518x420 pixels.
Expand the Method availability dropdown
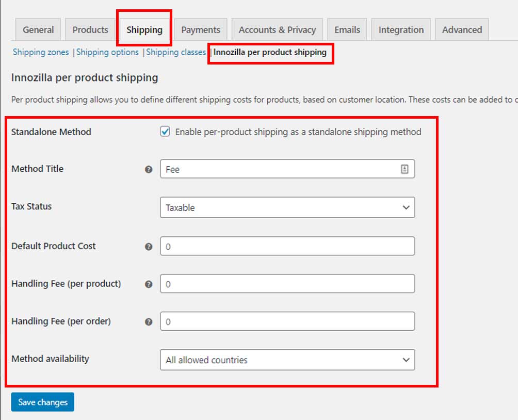click(287, 360)
